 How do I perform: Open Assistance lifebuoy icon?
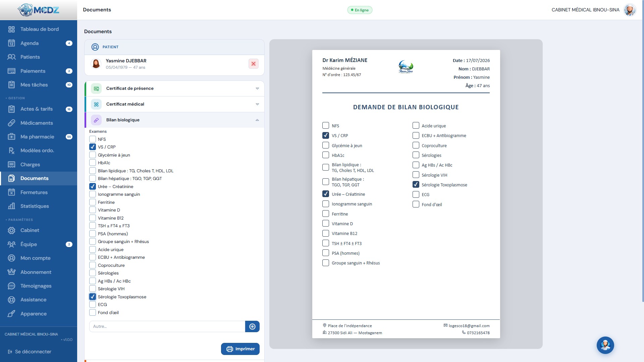tap(11, 300)
